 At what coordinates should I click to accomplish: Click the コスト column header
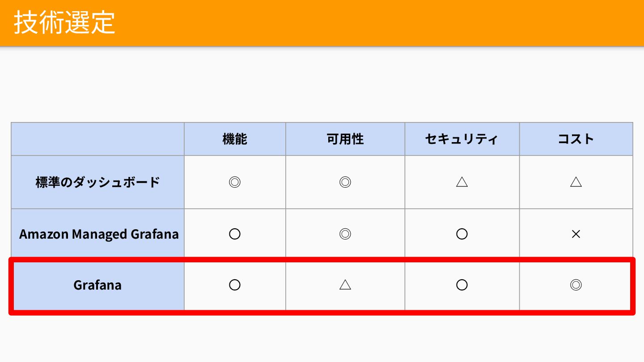point(576,139)
